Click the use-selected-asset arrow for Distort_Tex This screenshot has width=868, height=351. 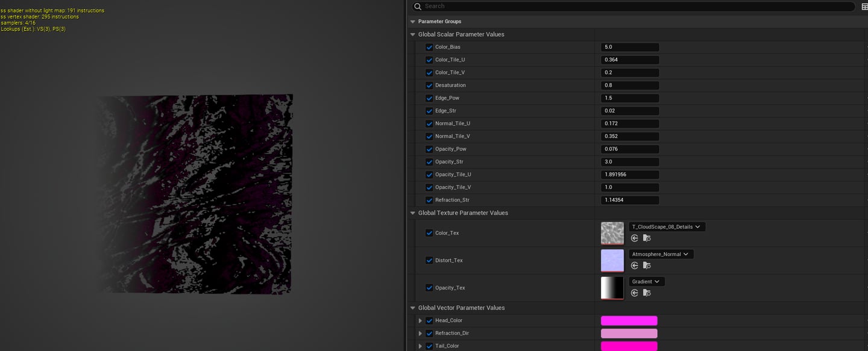point(635,266)
